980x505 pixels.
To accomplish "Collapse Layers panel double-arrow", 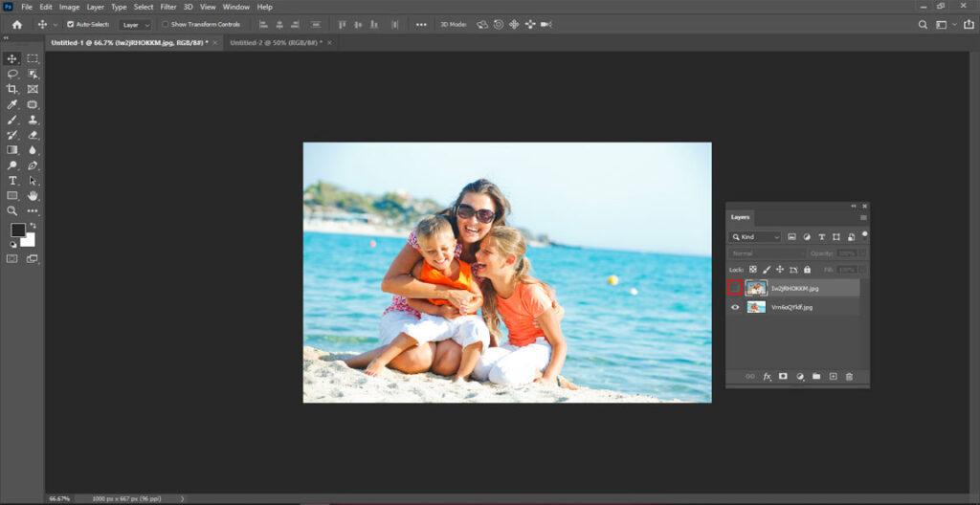I will coord(854,206).
